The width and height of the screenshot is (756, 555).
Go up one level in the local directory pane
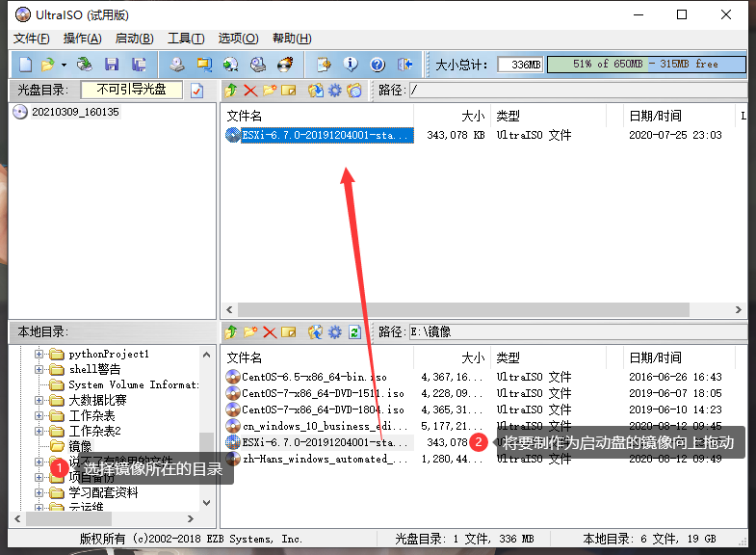231,332
